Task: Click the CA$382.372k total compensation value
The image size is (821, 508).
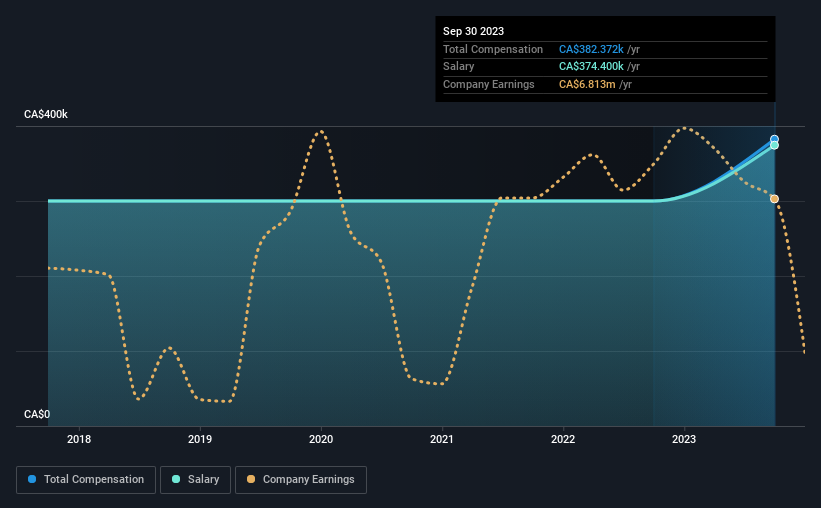Action: tap(591, 49)
